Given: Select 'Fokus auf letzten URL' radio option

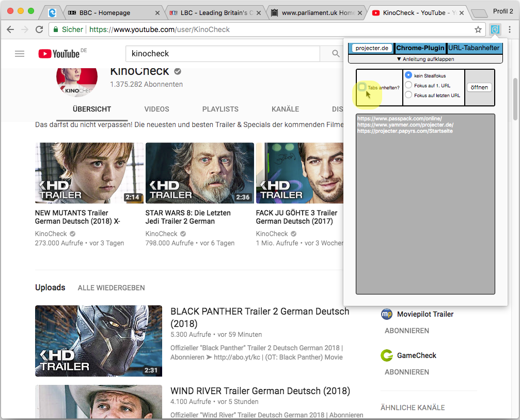Looking at the screenshot, I should [x=408, y=95].
